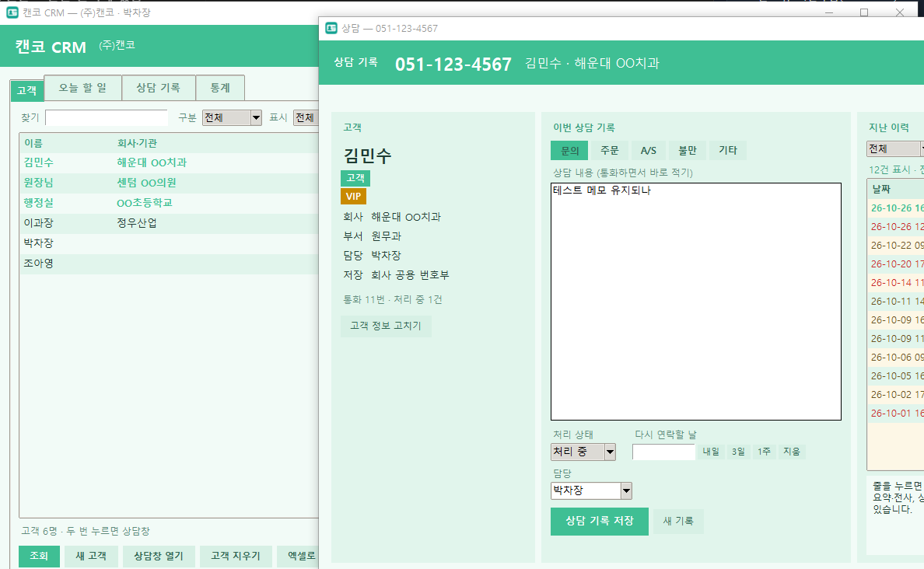
Task: Set callback date to 3일
Action: click(738, 452)
